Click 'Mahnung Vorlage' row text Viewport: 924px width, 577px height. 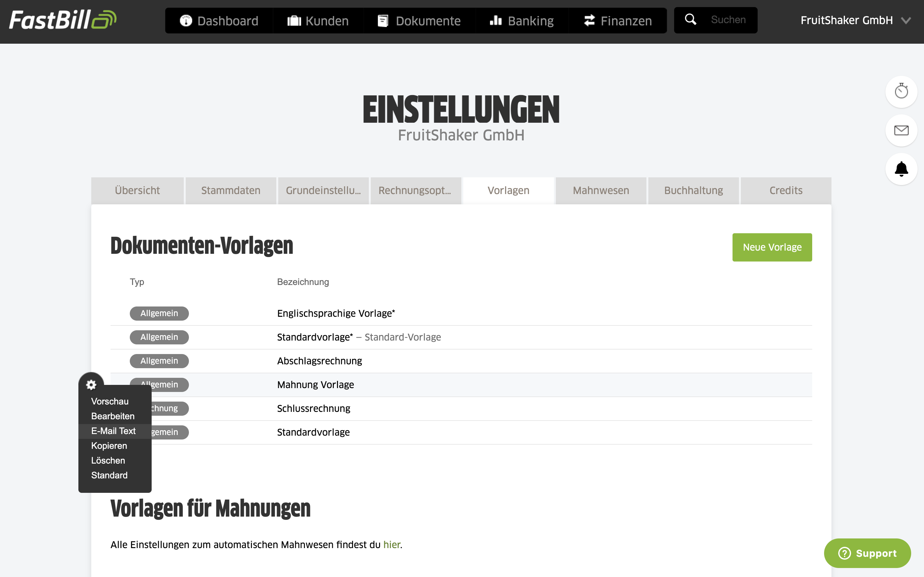coord(315,385)
